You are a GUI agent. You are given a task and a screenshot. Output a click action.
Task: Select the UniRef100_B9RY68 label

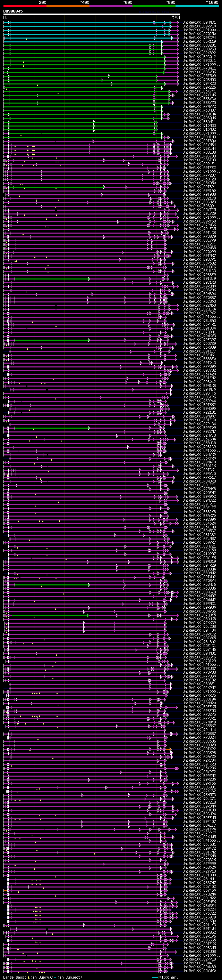199,221
